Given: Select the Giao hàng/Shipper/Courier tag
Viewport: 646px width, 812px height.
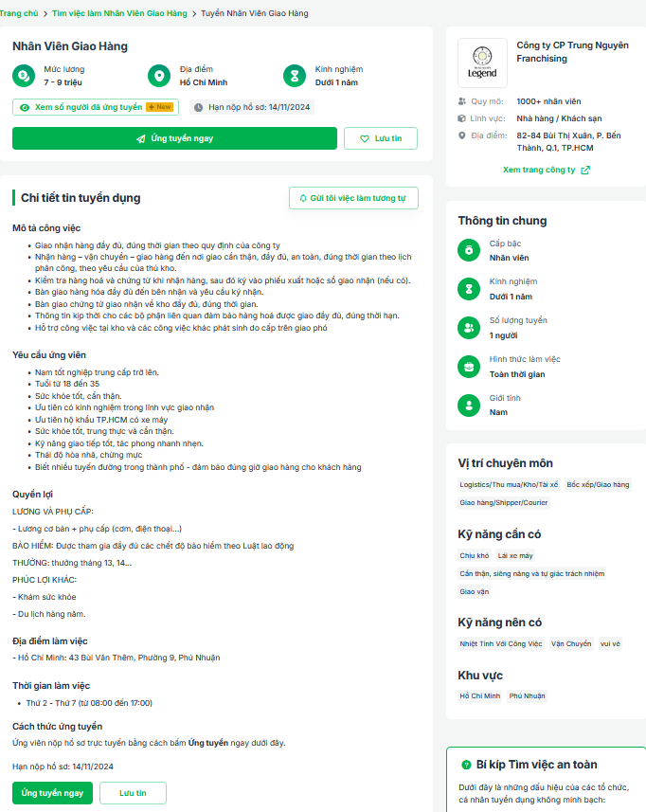Looking at the screenshot, I should 504,503.
